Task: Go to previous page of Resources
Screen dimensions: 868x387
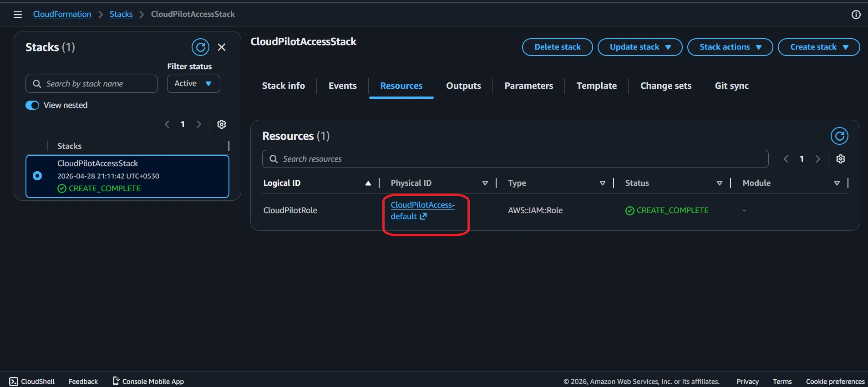Action: pos(786,159)
